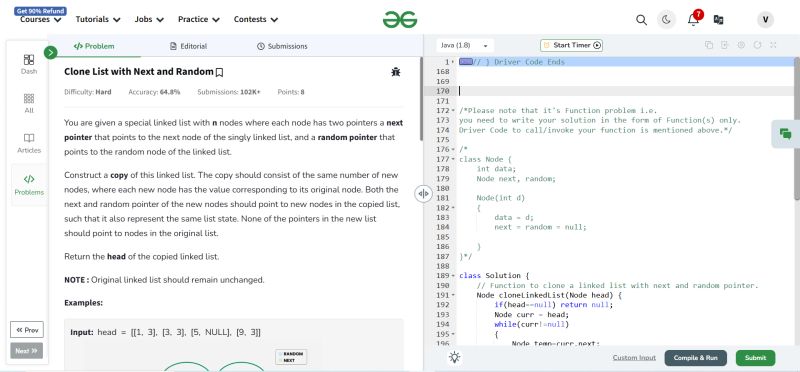Collapse cloneLinkedList fold at line 191
Screen dimensions: 800x372
(x=454, y=295)
